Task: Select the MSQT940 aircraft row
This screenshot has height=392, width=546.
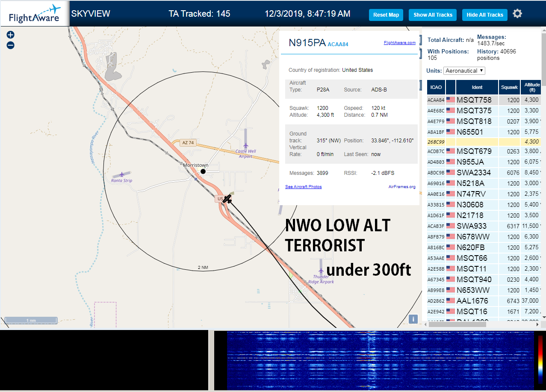Action: [x=484, y=280]
